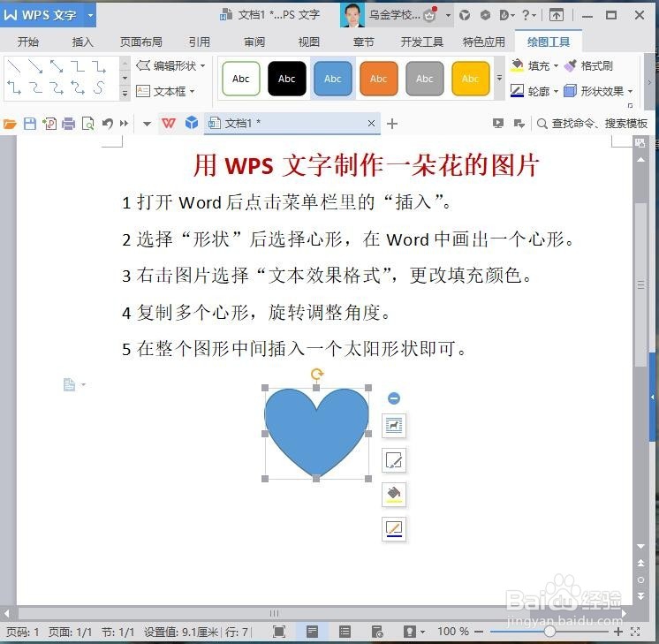
Task: Add a new document tab with plus
Action: (392, 124)
